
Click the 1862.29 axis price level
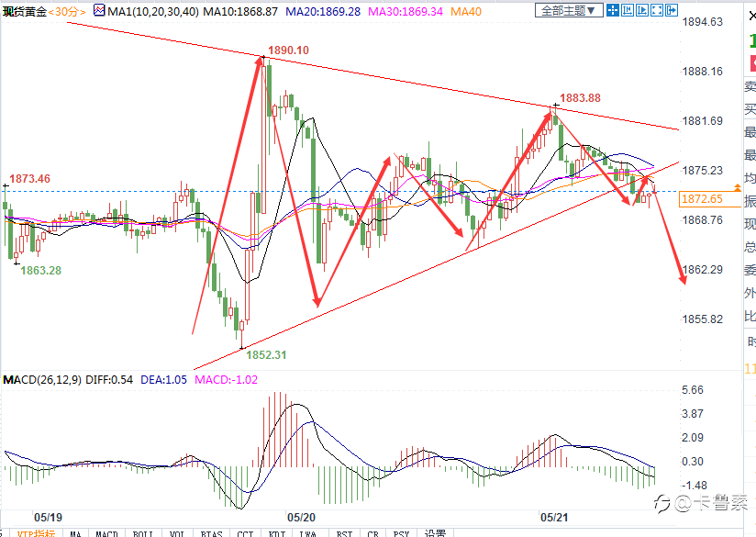[703, 269]
